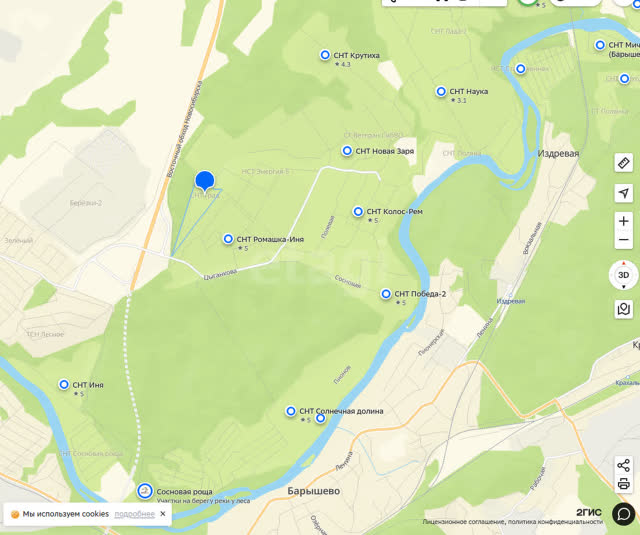Close the cookies notification
The image size is (640, 535).
163,514
